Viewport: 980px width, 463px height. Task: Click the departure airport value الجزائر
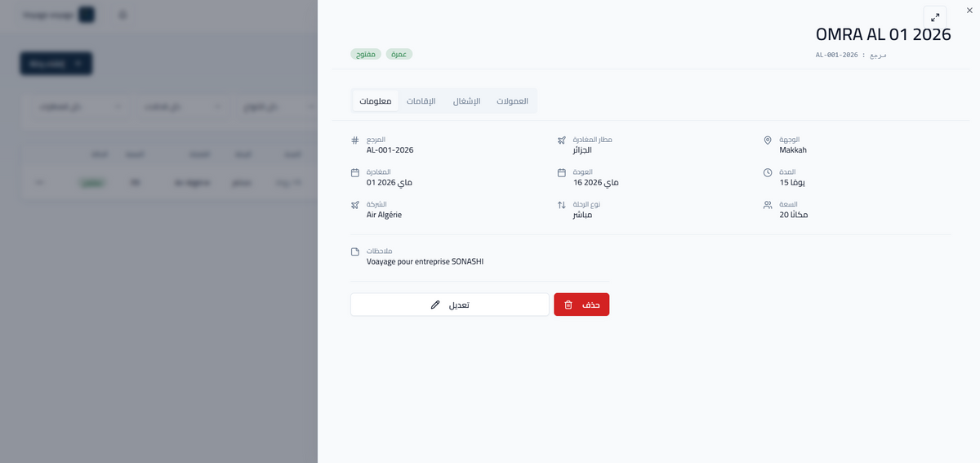pos(582,150)
